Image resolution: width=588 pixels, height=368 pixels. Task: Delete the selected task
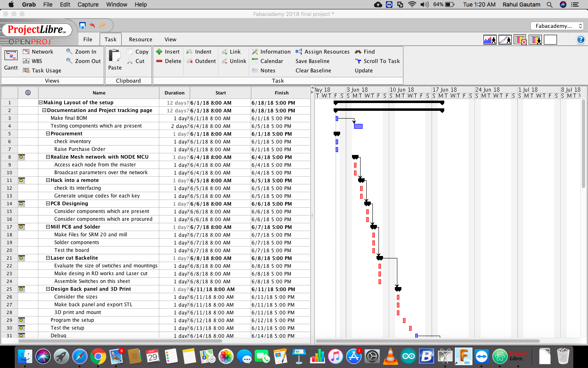(x=169, y=61)
